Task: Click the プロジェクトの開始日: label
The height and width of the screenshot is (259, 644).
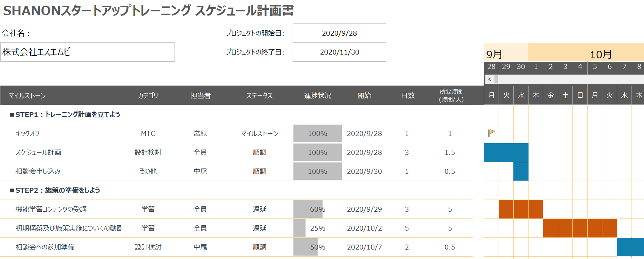Action: tap(255, 33)
